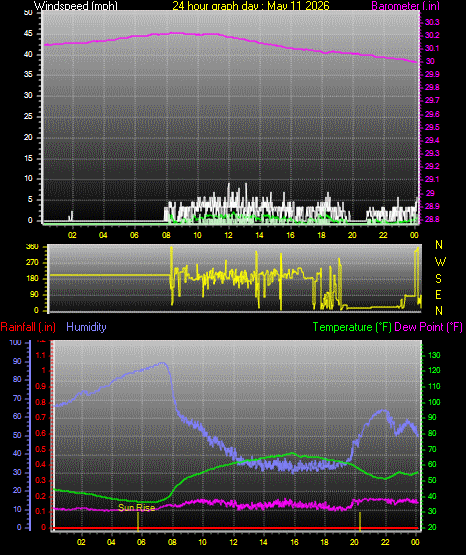Viewport: 466px width, 555px height.
Task: Click hour label 18 under the temperature chart
Action: [x=324, y=542]
